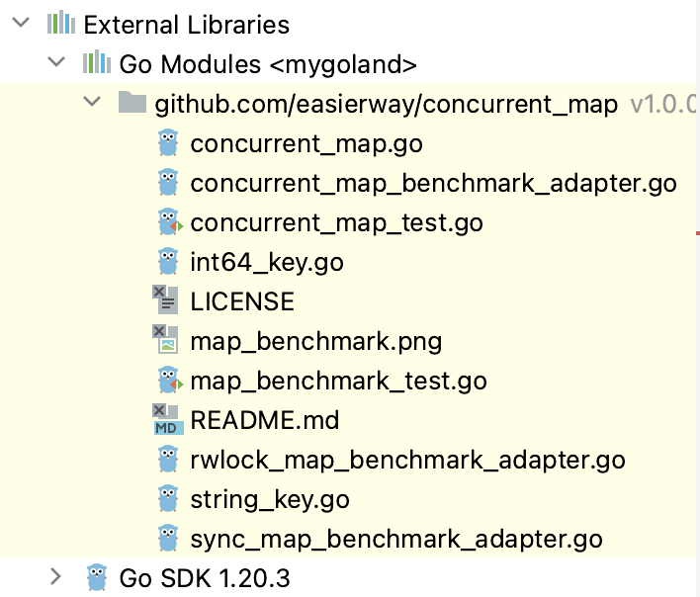Collapse the github.com/easierway/concurrent_map folder

(92, 101)
